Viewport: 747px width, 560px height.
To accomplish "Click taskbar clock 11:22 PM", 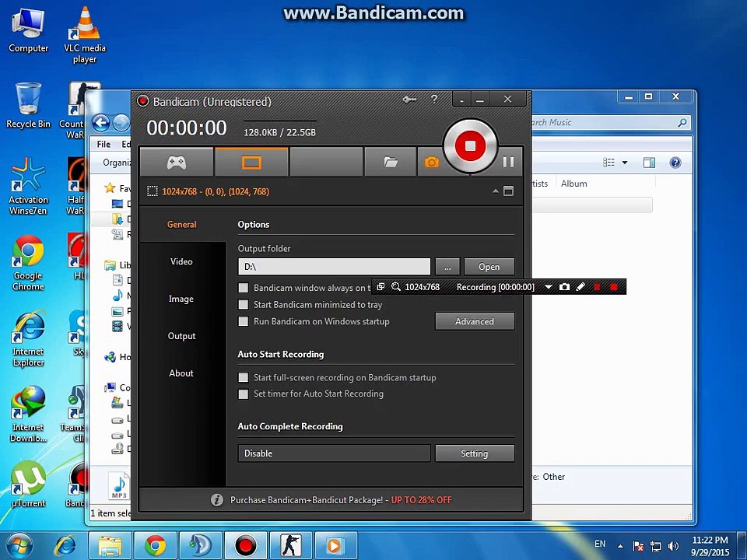I will (x=710, y=546).
